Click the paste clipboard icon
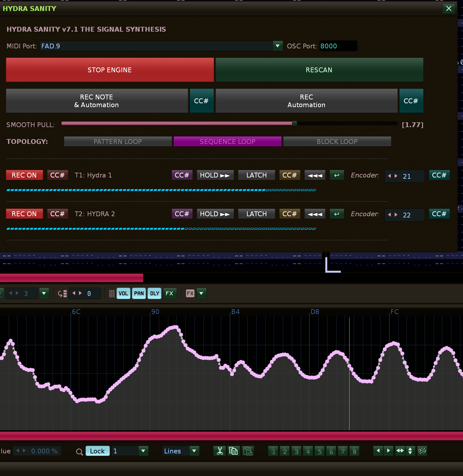 click(x=248, y=451)
